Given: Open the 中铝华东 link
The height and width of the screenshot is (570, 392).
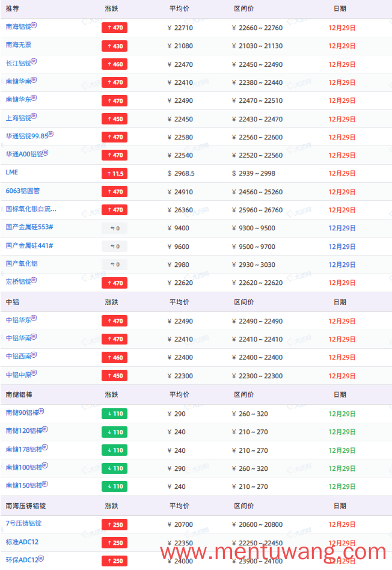Looking at the screenshot, I should [19, 320].
